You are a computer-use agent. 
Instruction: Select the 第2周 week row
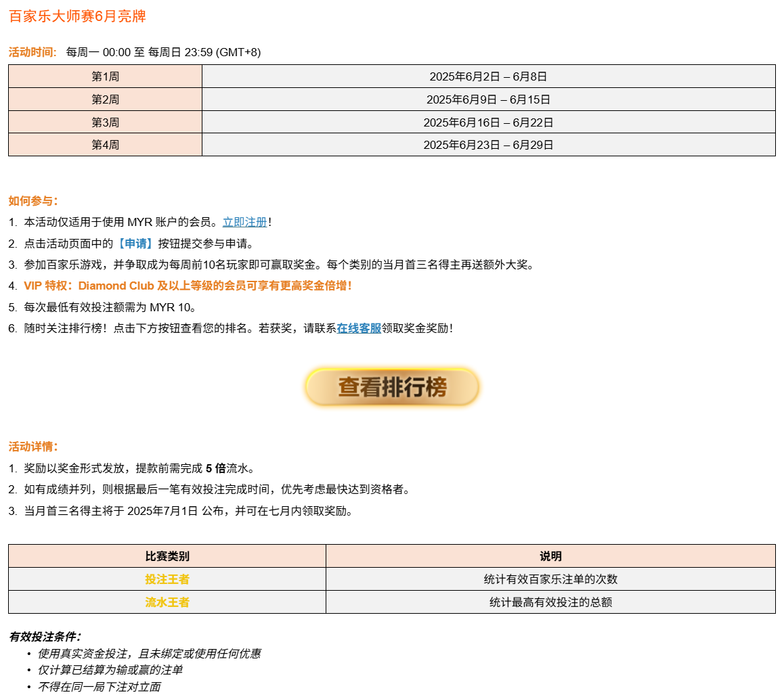[105, 99]
